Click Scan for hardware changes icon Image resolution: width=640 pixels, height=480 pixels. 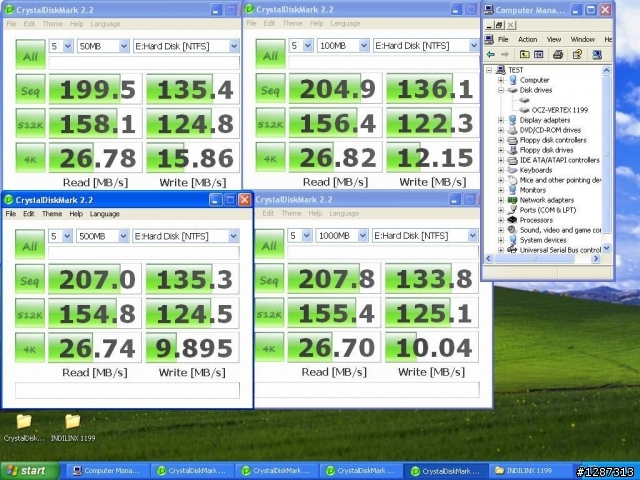point(597,54)
